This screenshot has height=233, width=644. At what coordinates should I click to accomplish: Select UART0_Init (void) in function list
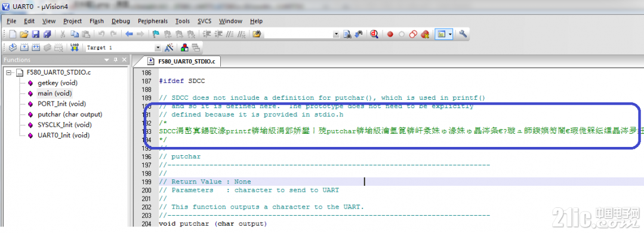[64, 135]
